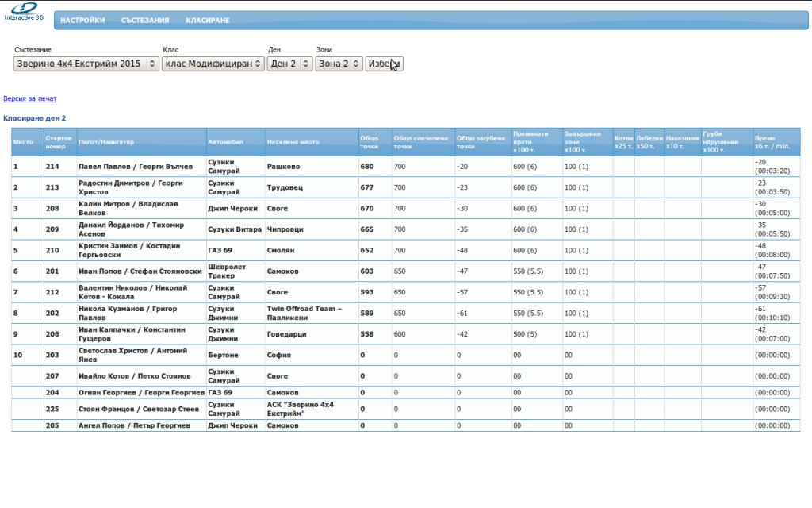812x508 pixels.
Task: Click the Класиране ден 2 heading
Action: point(35,118)
